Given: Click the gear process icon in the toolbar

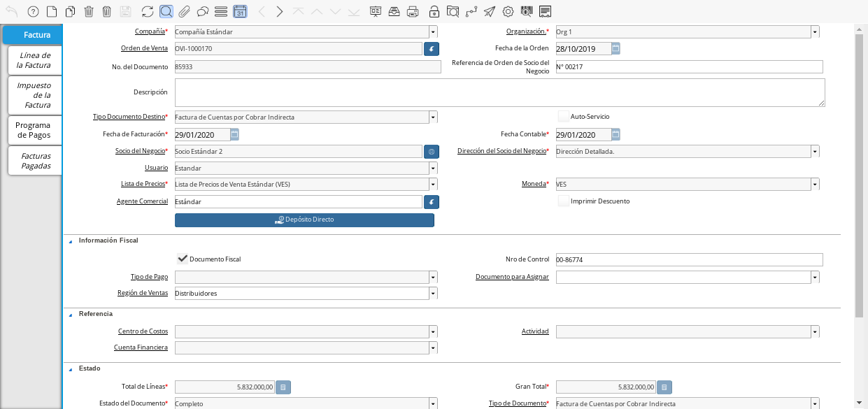Looking at the screenshot, I should pos(508,11).
